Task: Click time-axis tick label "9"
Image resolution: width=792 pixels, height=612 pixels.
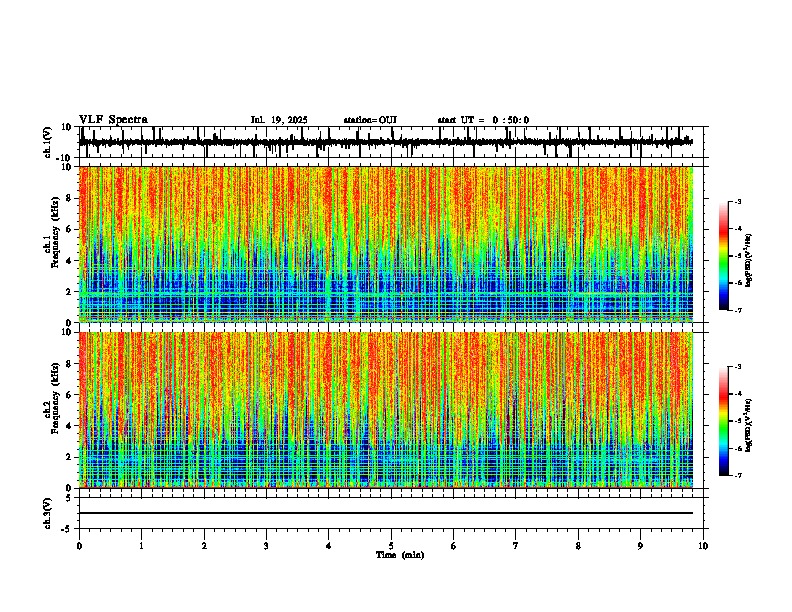Action: coord(640,546)
